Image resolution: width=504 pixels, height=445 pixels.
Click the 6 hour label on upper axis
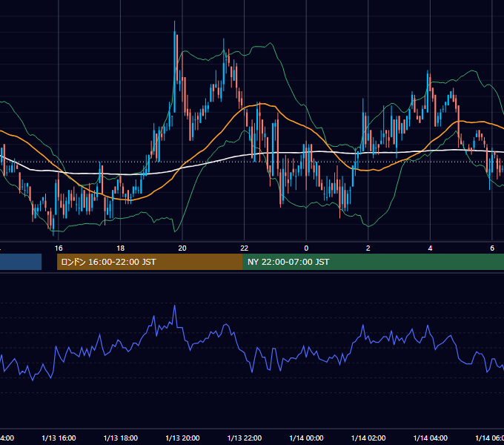pyautogui.click(x=492, y=248)
